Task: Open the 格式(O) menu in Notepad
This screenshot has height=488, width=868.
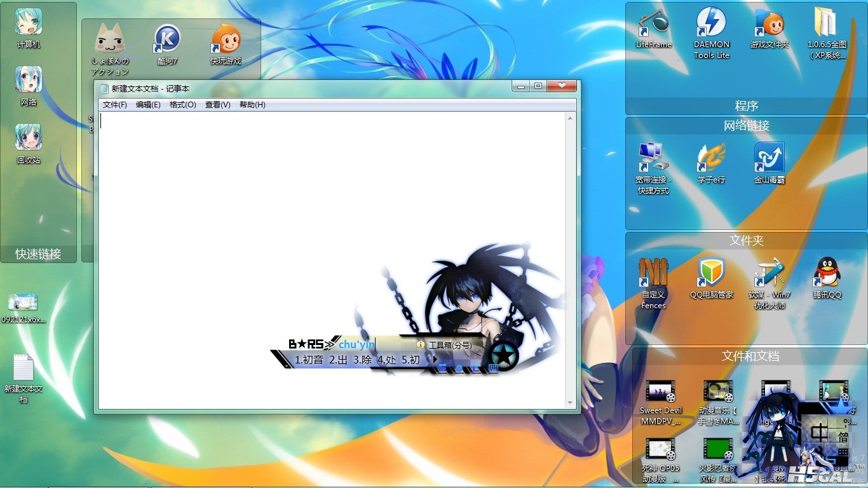Action: tap(182, 105)
